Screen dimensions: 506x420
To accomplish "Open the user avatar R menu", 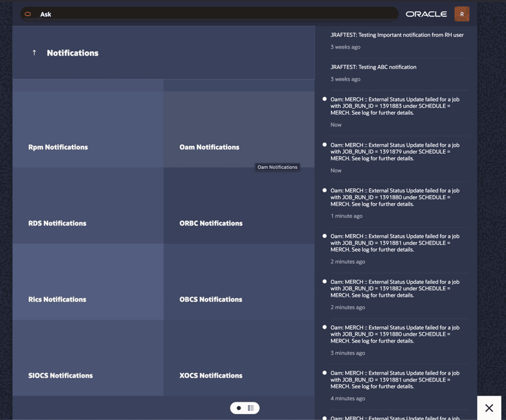I will point(462,14).
